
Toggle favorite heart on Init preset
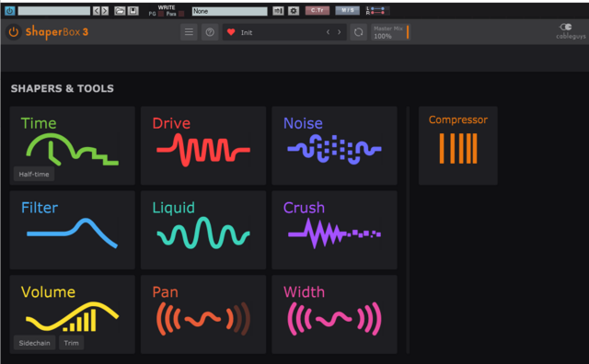[x=231, y=32]
